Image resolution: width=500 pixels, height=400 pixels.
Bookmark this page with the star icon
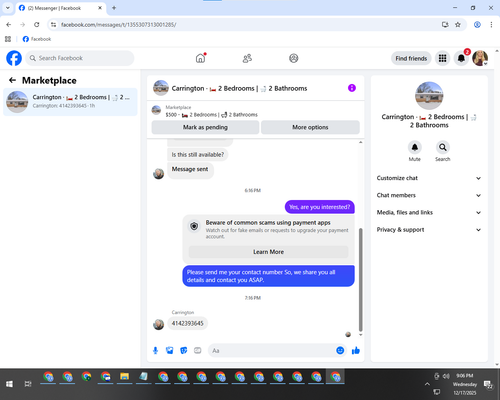point(458,24)
